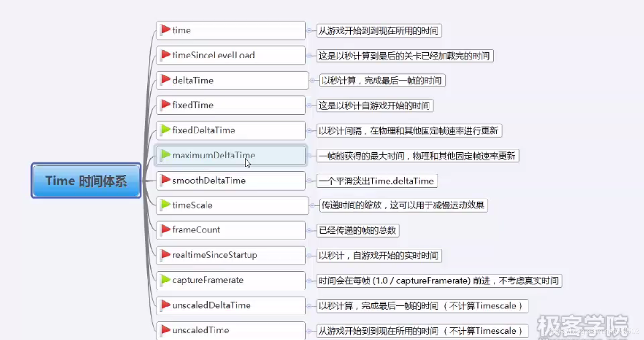
Task: Collapse the unscaledTime subtopic
Action: tap(309, 331)
